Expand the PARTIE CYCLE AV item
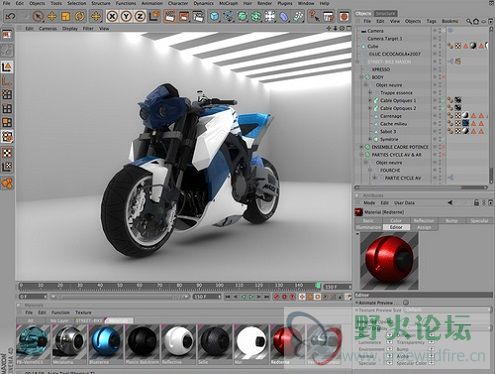Viewport: 495px width, 374px height. [x=375, y=178]
